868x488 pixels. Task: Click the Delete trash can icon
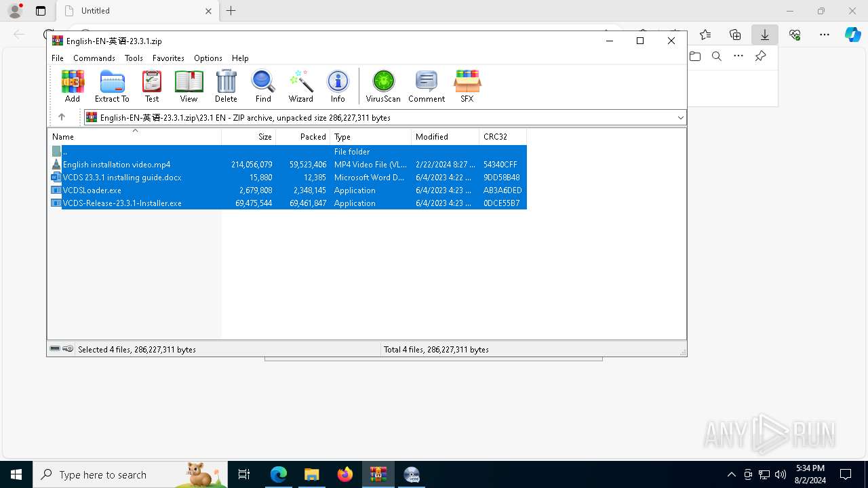(x=226, y=86)
